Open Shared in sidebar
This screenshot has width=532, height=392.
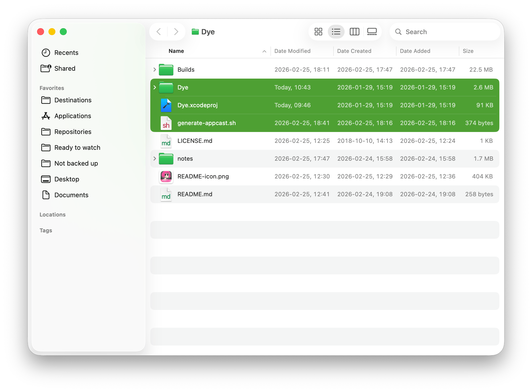(65, 68)
